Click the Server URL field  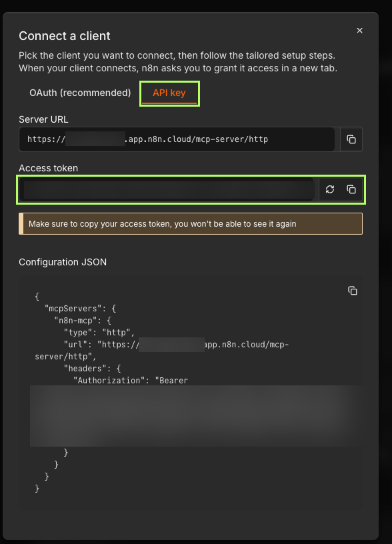[177, 139]
